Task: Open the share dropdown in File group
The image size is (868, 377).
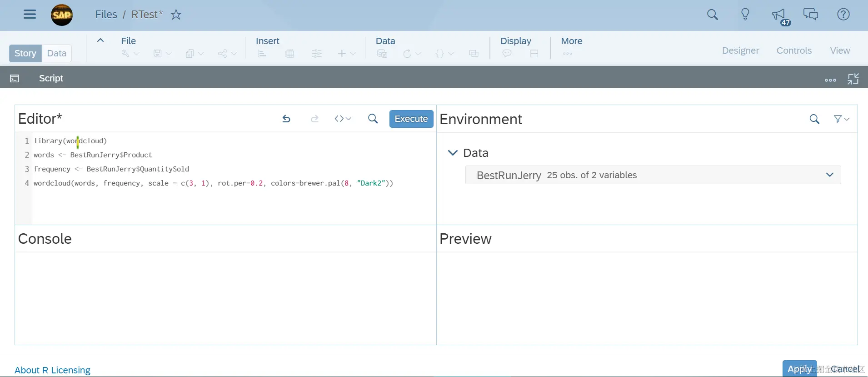Action: (227, 54)
